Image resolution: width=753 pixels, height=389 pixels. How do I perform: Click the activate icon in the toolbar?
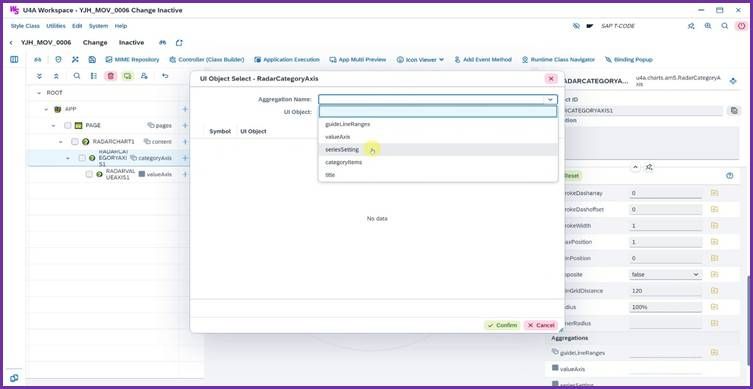pyautogui.click(x=75, y=60)
